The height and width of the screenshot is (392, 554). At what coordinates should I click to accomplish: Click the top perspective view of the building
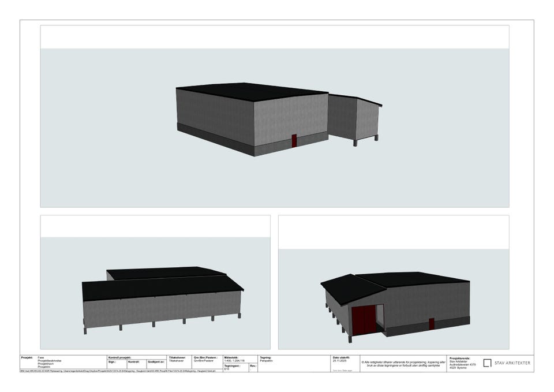pos(275,116)
